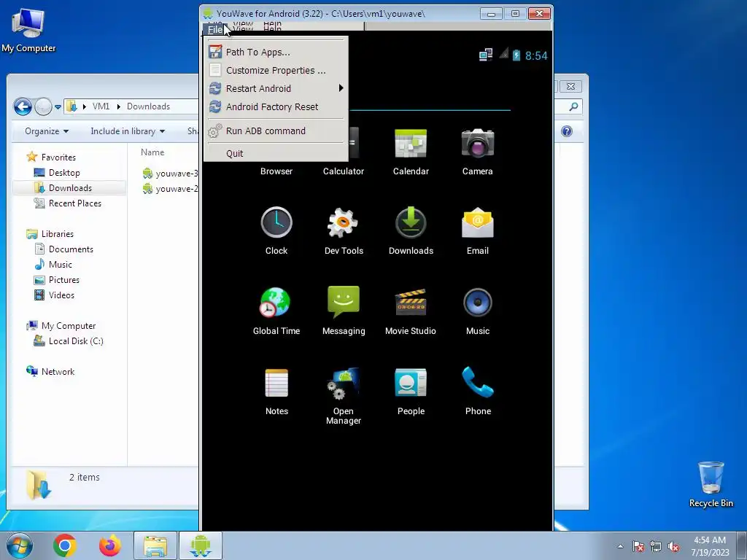This screenshot has height=560, width=747.
Task: Select the youwave-2 installer file
Action: [170, 189]
